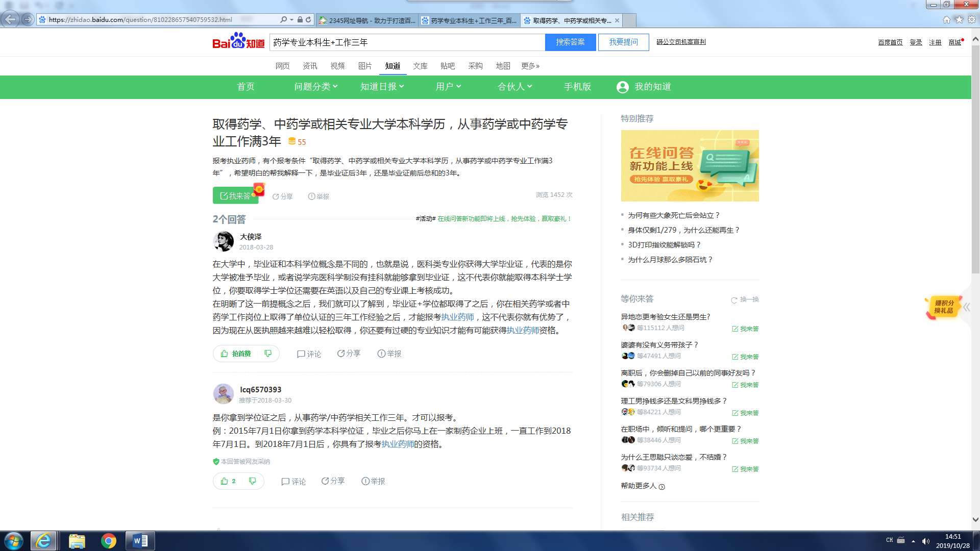Viewport: 980px width, 551px height.
Task: Launch Google Chrome from the taskbar
Action: pyautogui.click(x=108, y=541)
